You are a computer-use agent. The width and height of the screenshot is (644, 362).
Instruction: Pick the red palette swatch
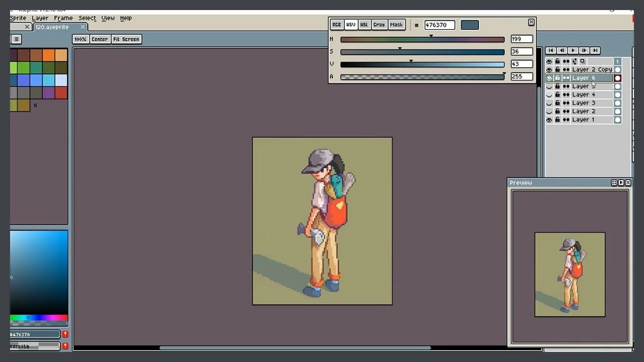pyautogui.click(x=61, y=93)
